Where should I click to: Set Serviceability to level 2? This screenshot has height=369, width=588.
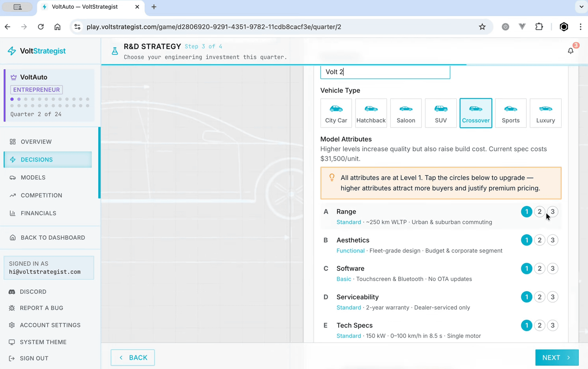pos(539,297)
